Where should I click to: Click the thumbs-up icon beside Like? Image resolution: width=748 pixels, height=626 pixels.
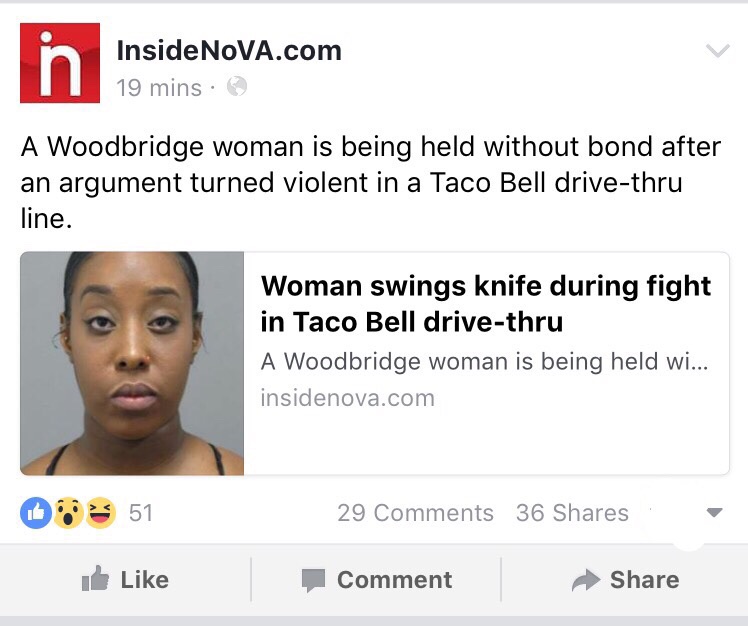95,578
